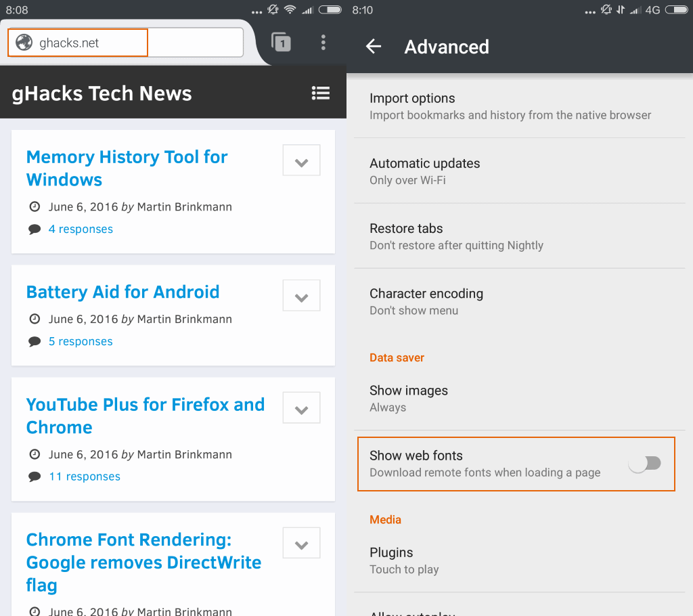Open Show images setting
The width and height of the screenshot is (693, 616).
(519, 399)
